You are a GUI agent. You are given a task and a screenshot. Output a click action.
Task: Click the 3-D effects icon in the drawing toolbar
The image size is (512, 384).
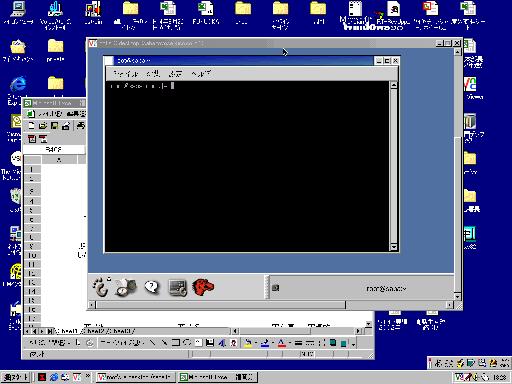tap(344, 343)
